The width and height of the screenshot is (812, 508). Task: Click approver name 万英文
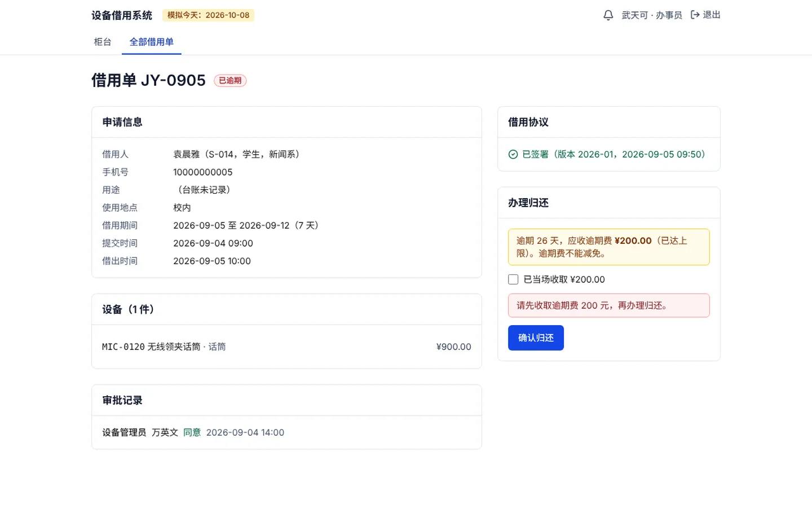[165, 432]
